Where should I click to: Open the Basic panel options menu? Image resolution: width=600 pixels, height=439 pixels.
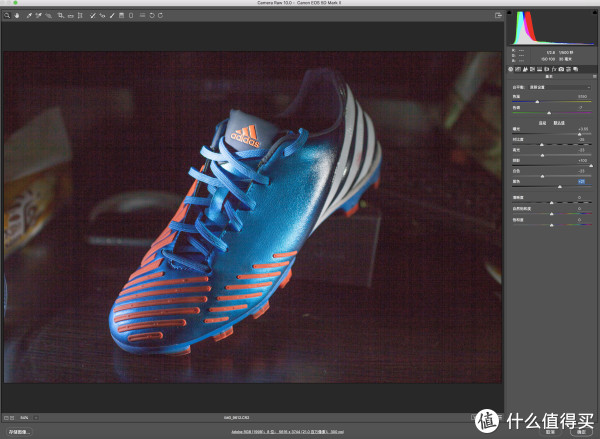tap(595, 77)
